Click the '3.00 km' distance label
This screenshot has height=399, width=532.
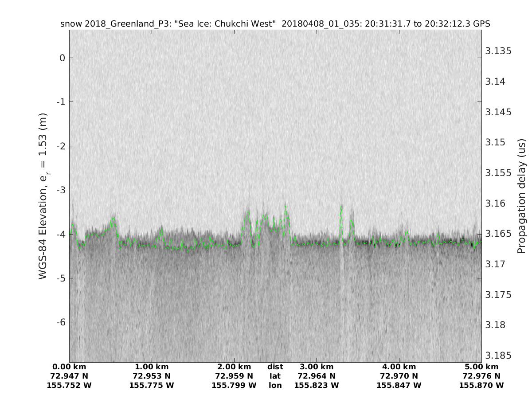click(317, 367)
